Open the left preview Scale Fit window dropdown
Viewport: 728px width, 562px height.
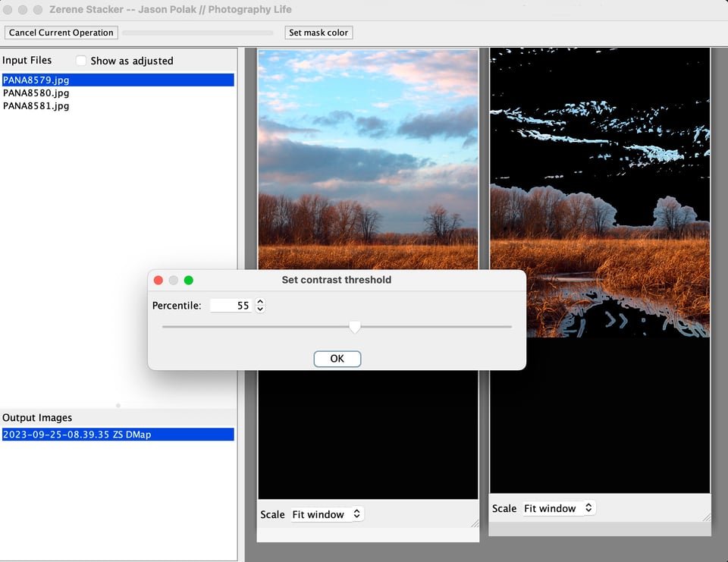pos(328,514)
